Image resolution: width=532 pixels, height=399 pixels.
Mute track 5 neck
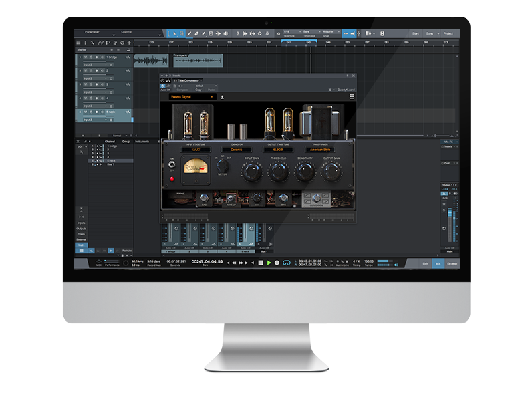click(86, 112)
